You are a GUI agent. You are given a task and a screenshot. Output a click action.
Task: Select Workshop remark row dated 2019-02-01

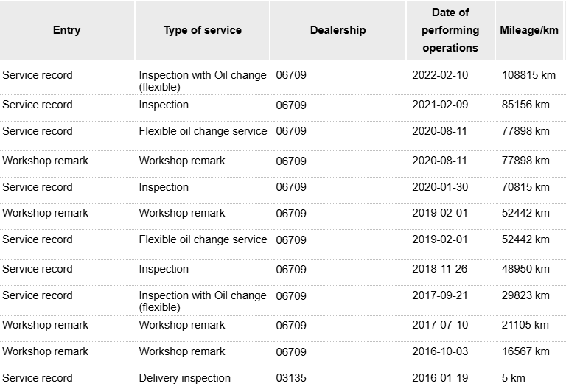(x=283, y=216)
